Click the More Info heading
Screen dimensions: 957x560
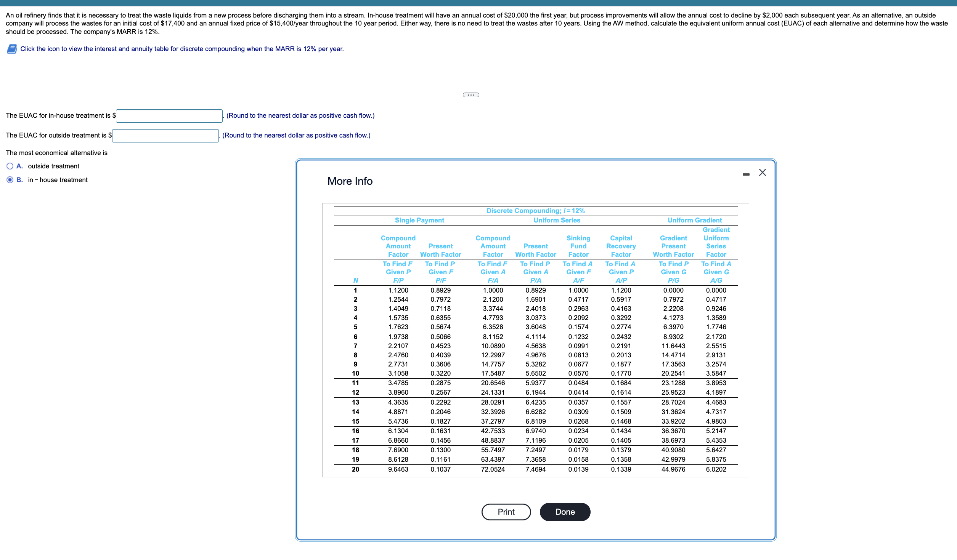350,181
